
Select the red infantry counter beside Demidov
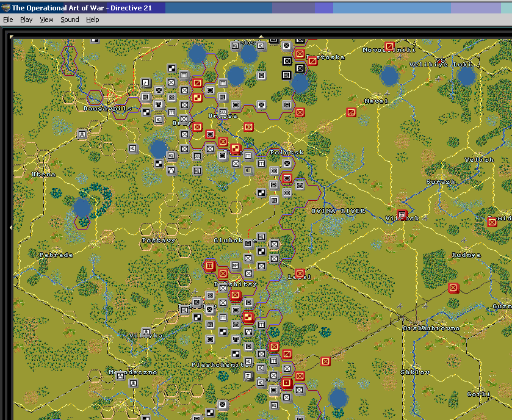point(492,222)
